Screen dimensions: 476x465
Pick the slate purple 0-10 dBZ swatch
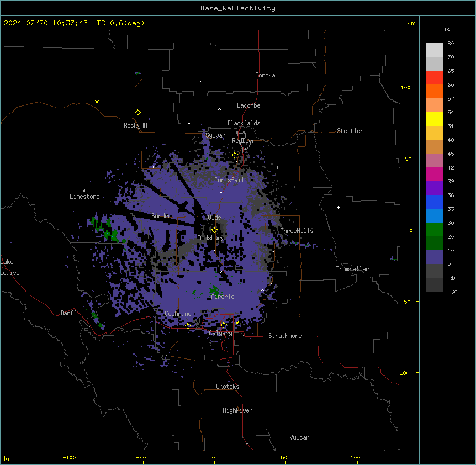pos(434,257)
